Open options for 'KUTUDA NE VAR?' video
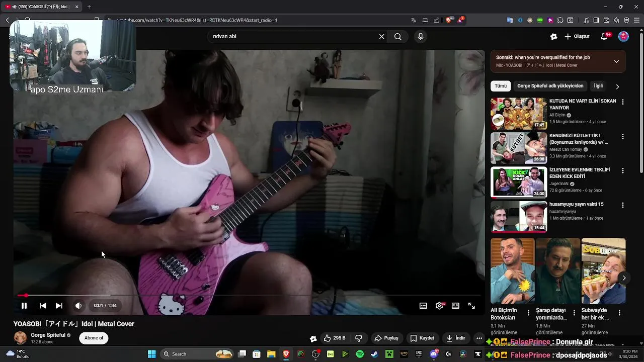This screenshot has width=644, height=362. coord(623,102)
